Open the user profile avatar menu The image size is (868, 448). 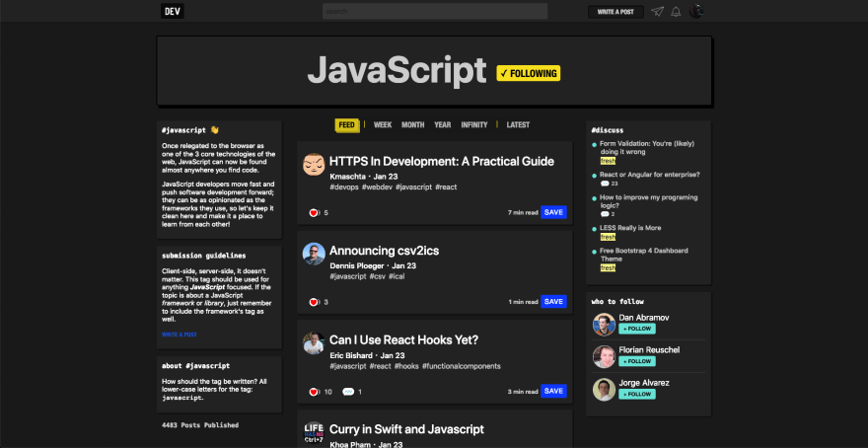[x=695, y=11]
